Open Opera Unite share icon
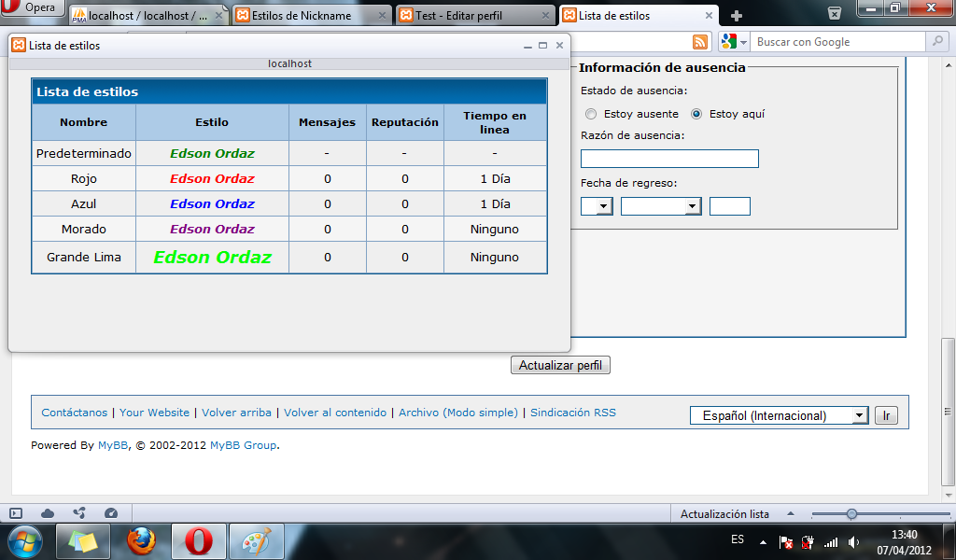 coord(79,513)
